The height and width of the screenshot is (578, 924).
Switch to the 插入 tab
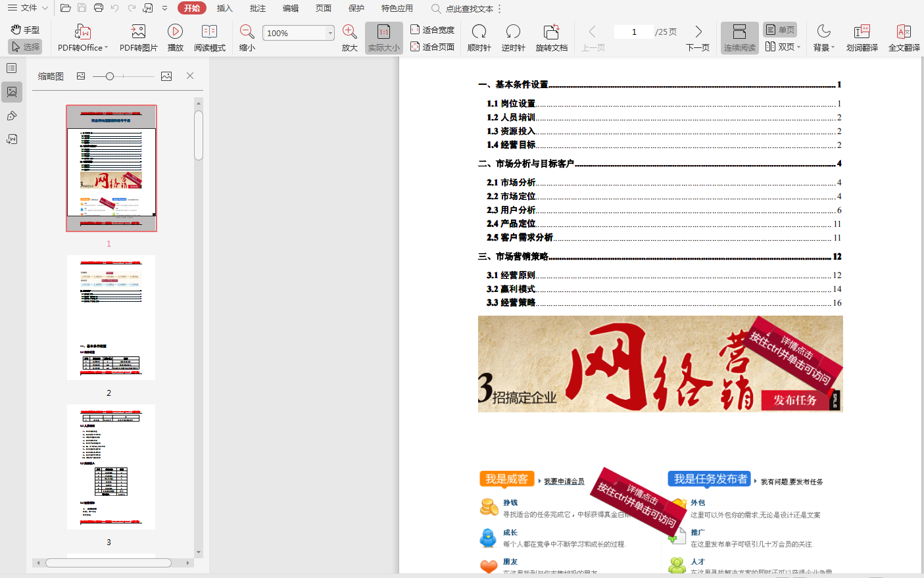point(225,9)
